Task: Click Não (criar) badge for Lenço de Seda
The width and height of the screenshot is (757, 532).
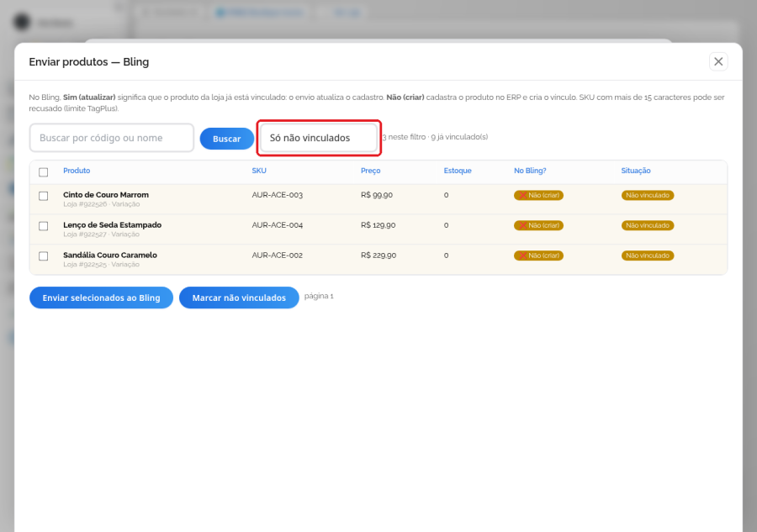Action: coord(539,225)
